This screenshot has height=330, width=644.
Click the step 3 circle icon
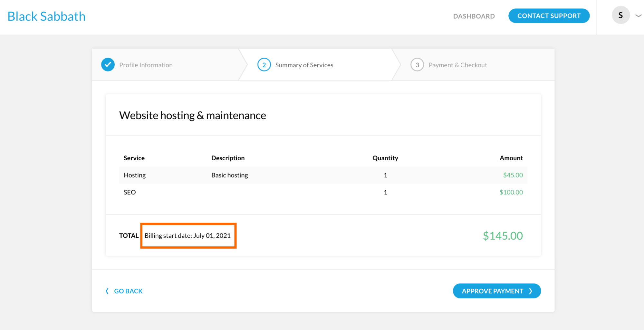(x=417, y=65)
